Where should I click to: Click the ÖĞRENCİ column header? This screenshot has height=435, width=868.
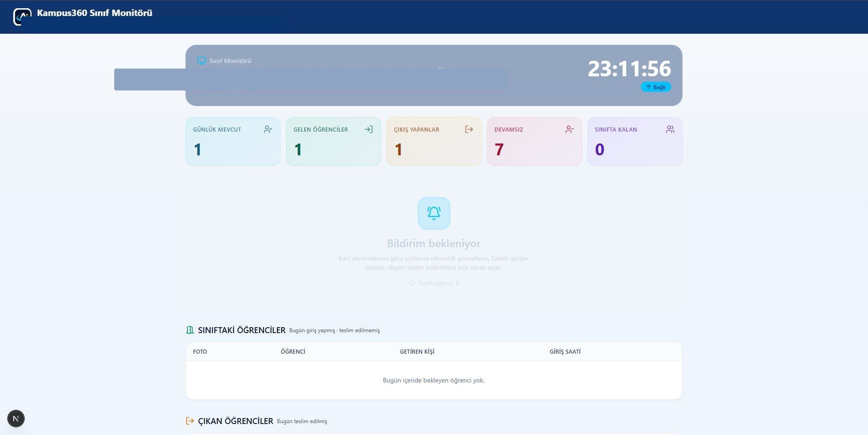click(x=293, y=351)
